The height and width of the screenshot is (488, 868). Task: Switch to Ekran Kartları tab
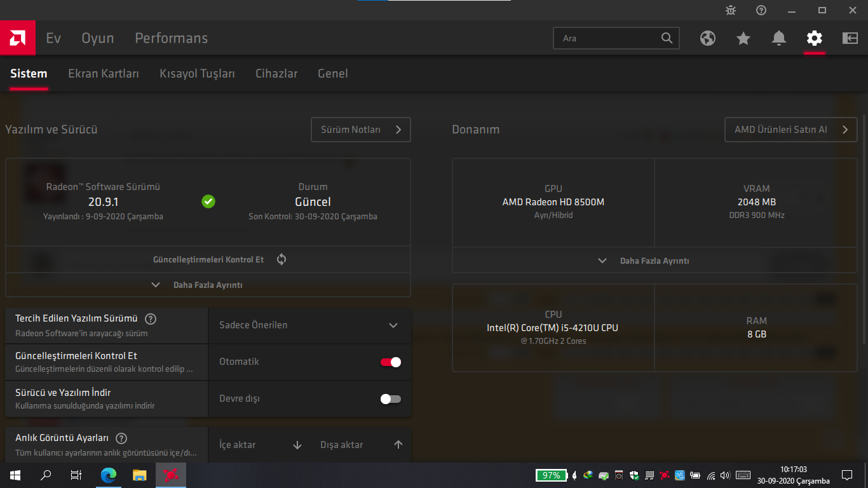(x=104, y=74)
